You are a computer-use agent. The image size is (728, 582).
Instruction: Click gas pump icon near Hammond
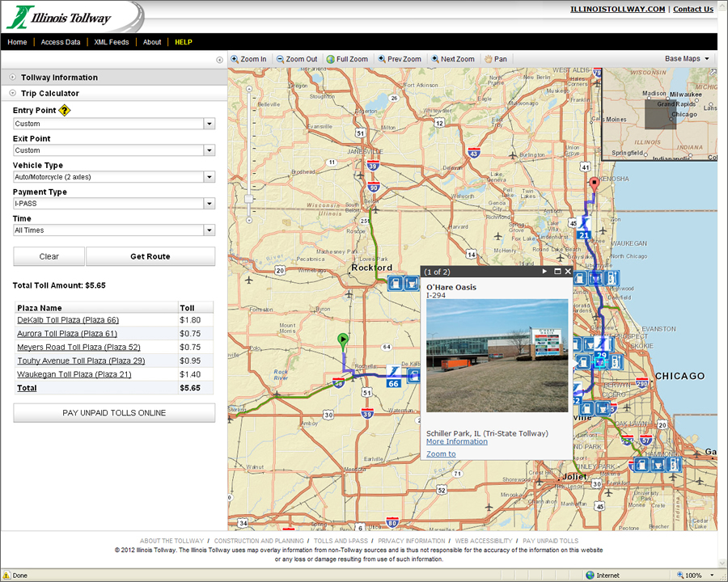tap(641, 464)
